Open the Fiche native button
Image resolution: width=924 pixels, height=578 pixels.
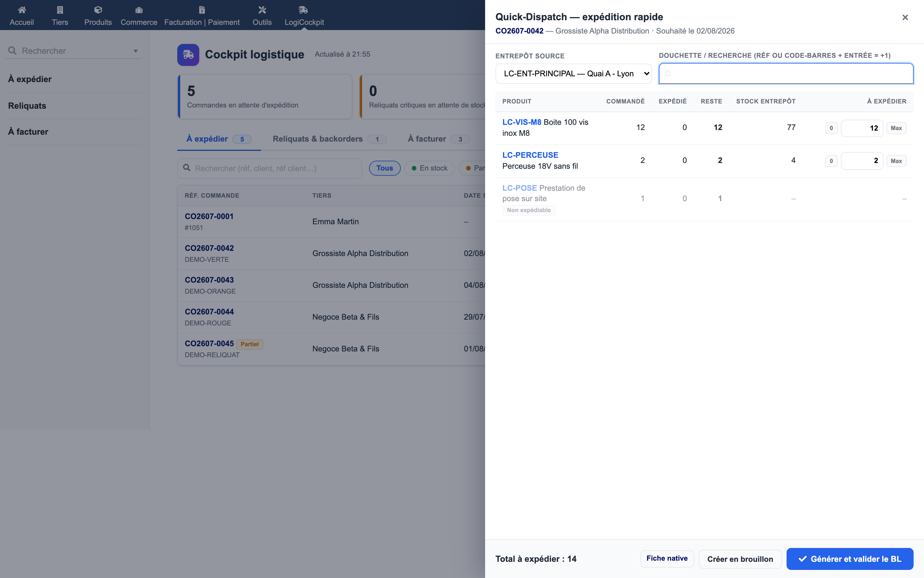667,559
